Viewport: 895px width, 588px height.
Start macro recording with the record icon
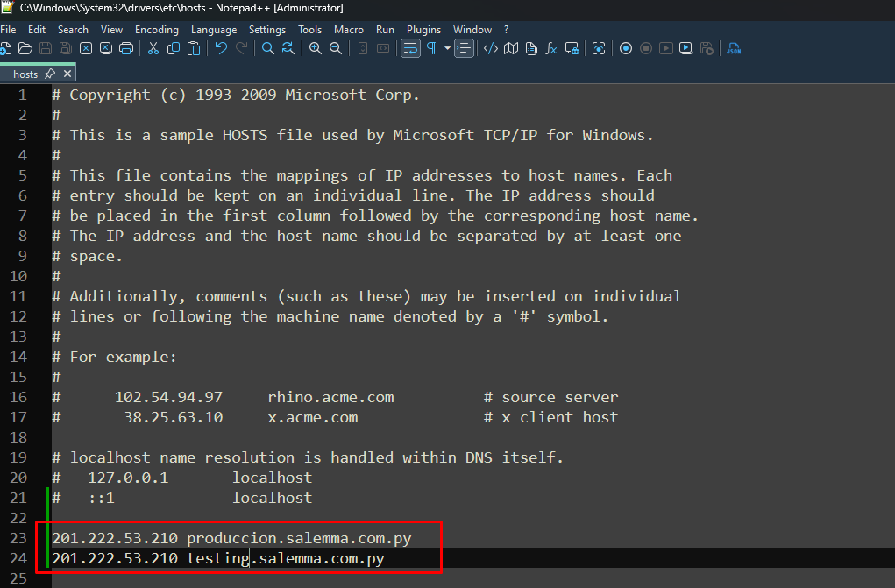click(626, 48)
